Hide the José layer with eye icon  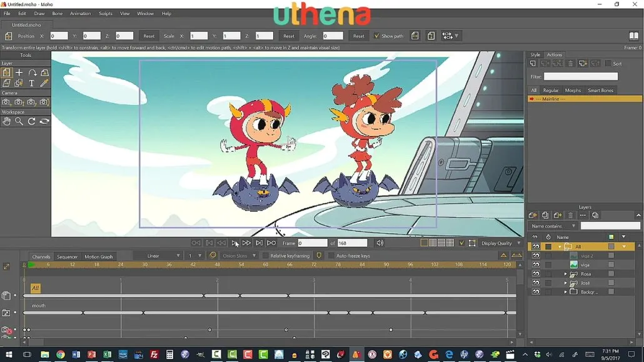(536, 283)
